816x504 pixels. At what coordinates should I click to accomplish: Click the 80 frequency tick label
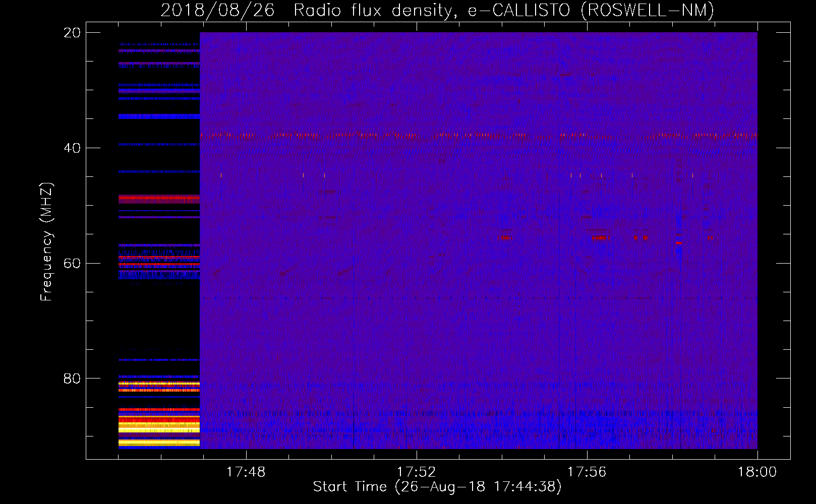(x=72, y=379)
